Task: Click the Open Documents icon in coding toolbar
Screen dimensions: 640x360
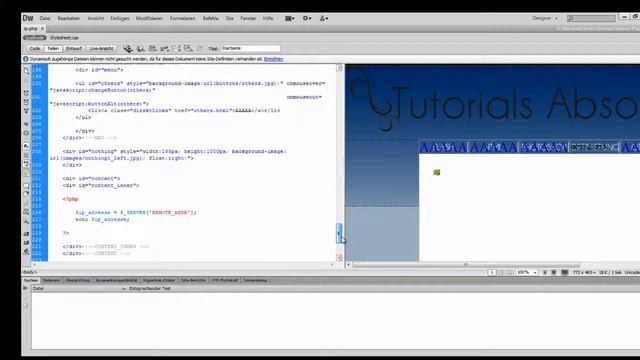Action: (x=26, y=71)
